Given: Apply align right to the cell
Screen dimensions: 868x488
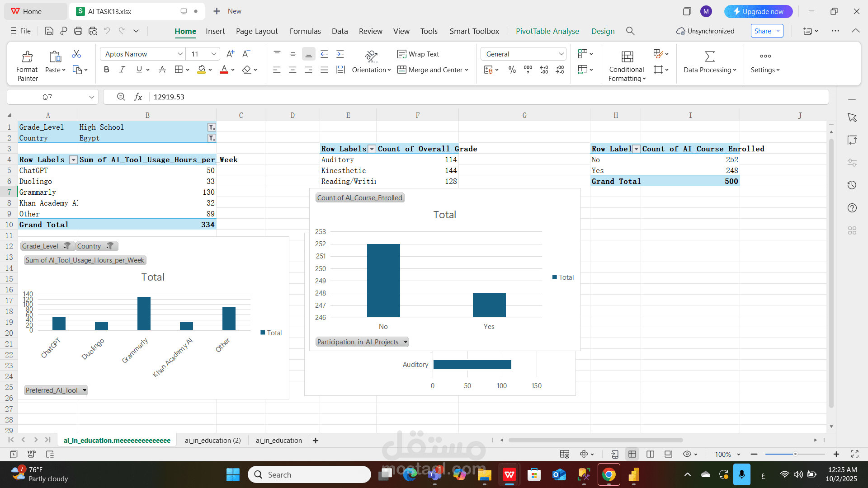Looking at the screenshot, I should [x=309, y=70].
